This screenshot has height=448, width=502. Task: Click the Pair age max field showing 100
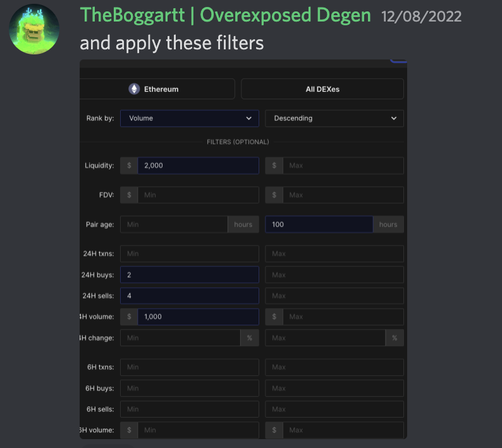point(319,225)
